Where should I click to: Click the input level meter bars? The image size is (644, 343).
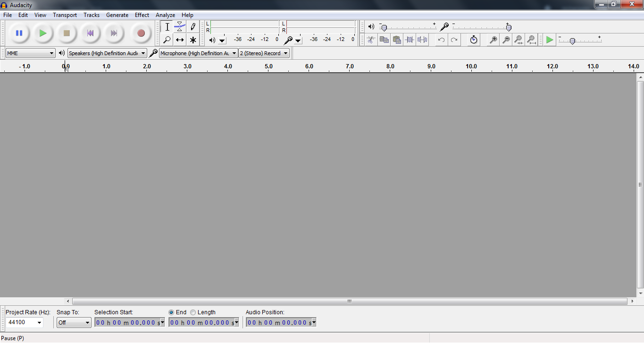(320, 27)
